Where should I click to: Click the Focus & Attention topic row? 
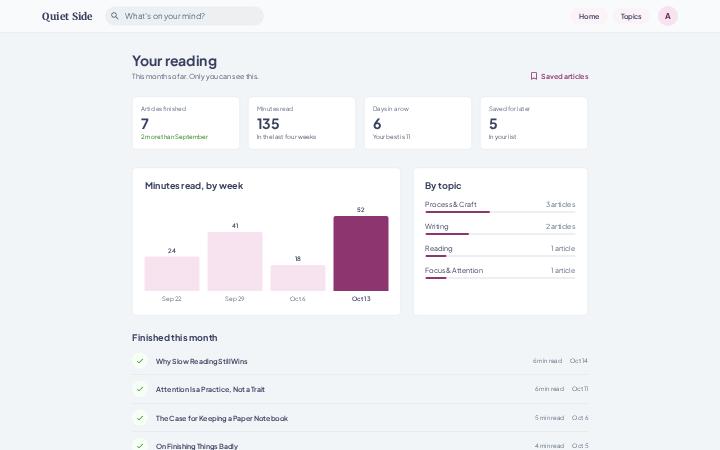coord(500,273)
